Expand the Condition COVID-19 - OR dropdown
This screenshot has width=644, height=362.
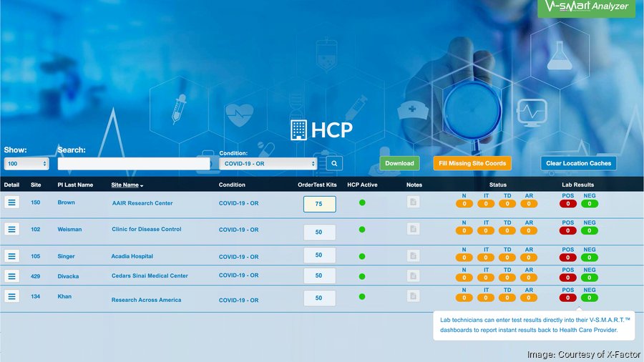tap(268, 164)
